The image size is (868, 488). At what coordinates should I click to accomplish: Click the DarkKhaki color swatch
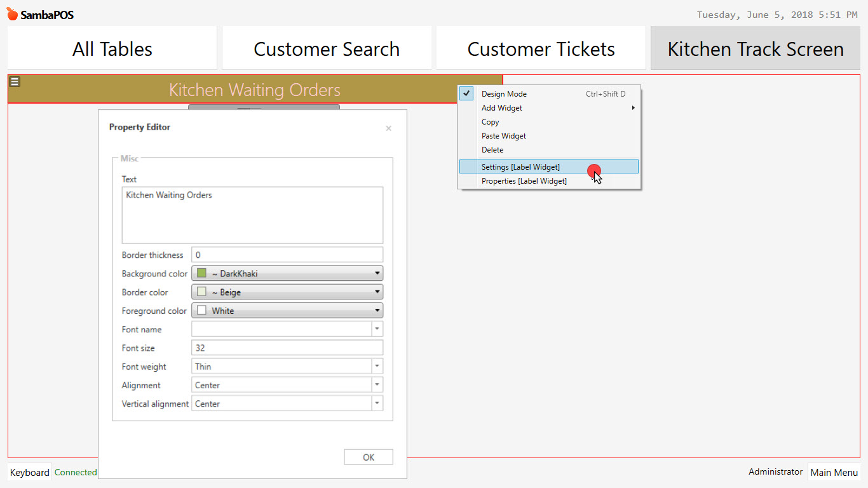(201, 273)
